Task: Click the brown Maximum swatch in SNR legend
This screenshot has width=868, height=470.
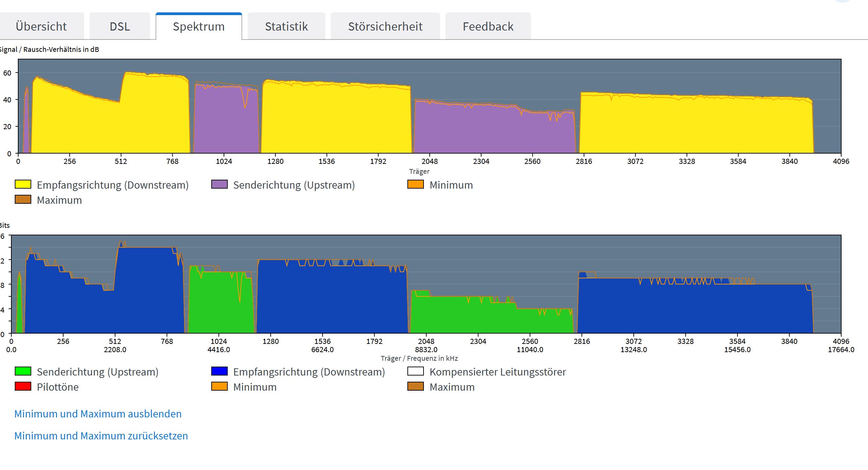Action: click(x=23, y=200)
